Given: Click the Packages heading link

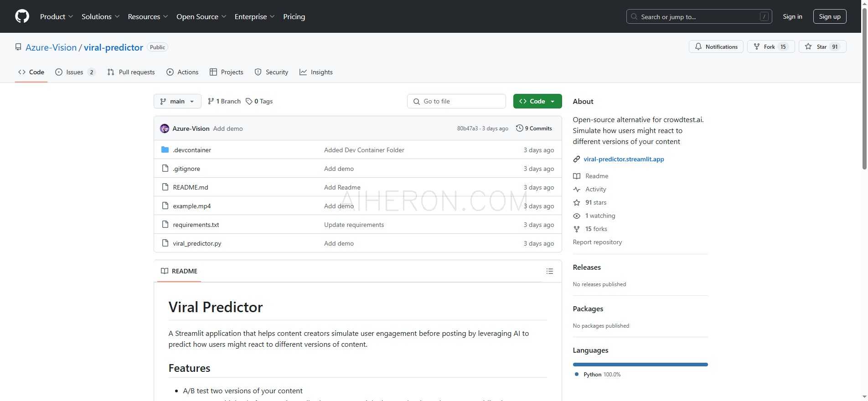Looking at the screenshot, I should click(588, 308).
